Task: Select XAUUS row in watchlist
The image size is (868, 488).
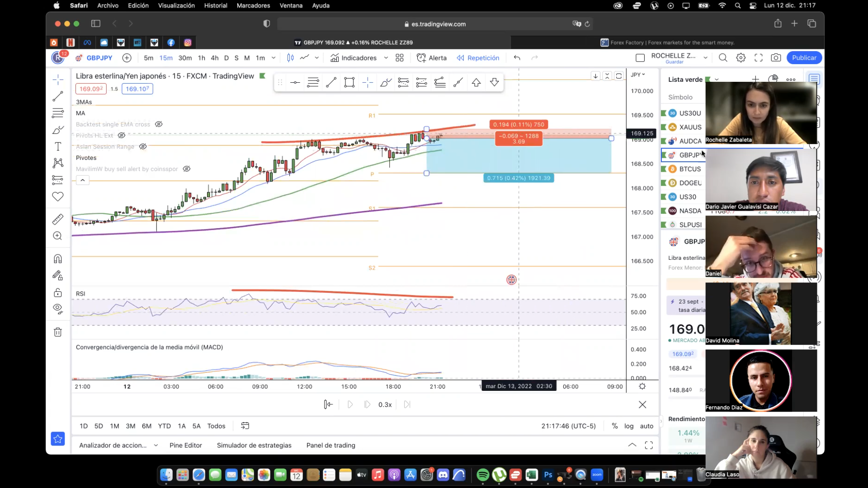Action: click(684, 127)
